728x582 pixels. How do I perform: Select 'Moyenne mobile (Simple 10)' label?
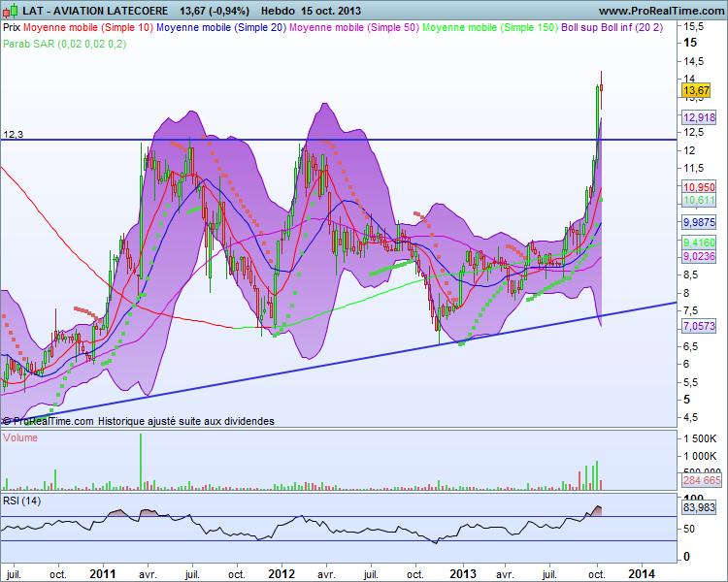point(88,27)
